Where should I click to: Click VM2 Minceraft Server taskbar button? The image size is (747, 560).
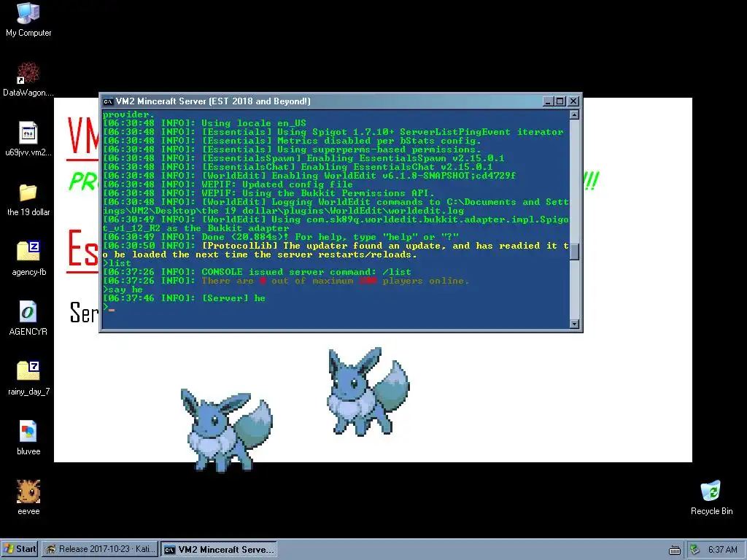pyautogui.click(x=219, y=550)
